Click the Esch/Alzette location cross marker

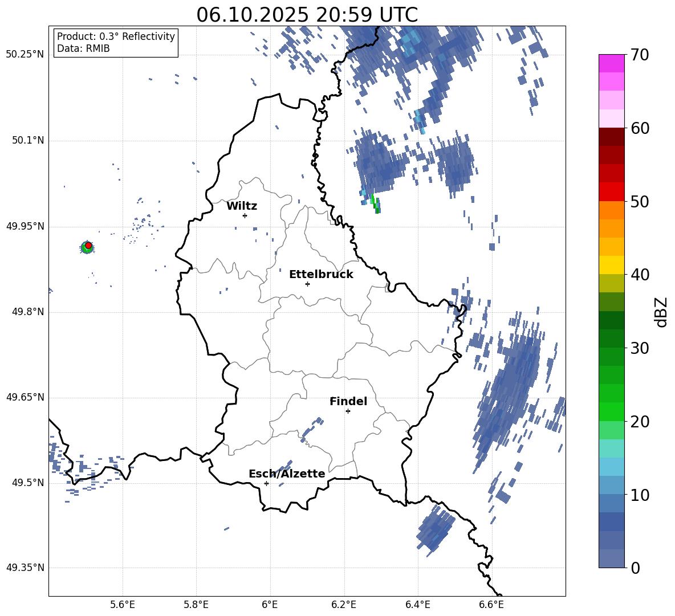pyautogui.click(x=266, y=483)
